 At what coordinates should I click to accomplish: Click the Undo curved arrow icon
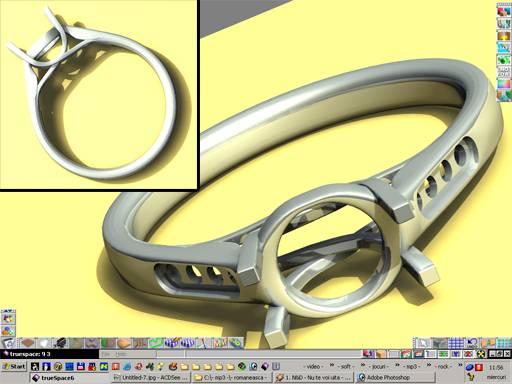click(473, 343)
